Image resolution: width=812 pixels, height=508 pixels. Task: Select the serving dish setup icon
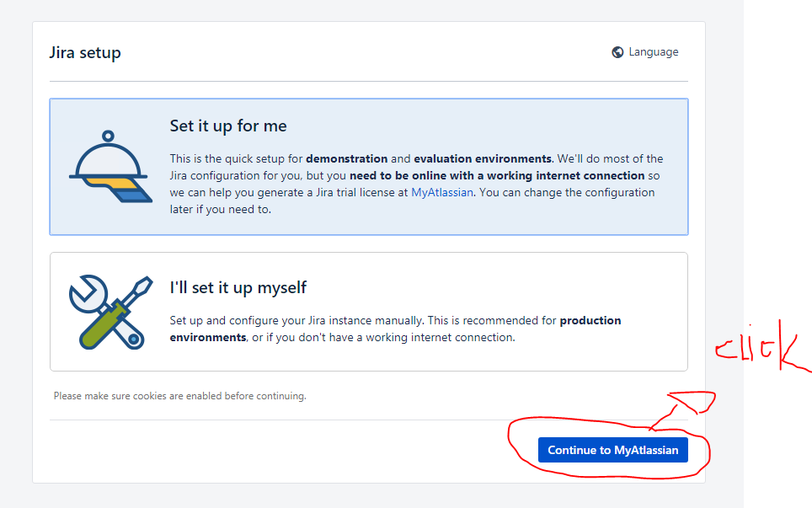click(x=110, y=166)
